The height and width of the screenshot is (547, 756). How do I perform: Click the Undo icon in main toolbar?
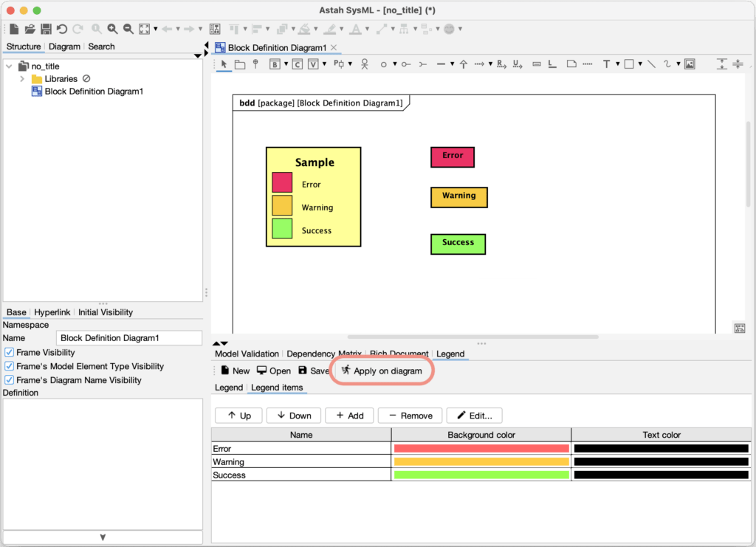(x=61, y=29)
